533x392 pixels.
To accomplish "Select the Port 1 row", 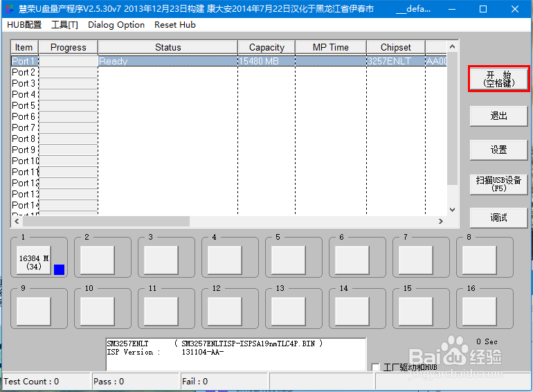I will coord(228,61).
